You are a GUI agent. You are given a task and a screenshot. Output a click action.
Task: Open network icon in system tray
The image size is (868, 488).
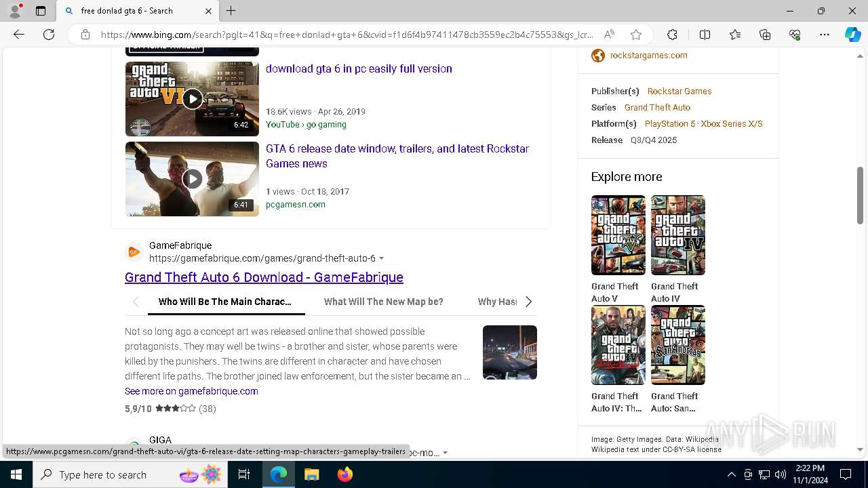click(x=764, y=474)
